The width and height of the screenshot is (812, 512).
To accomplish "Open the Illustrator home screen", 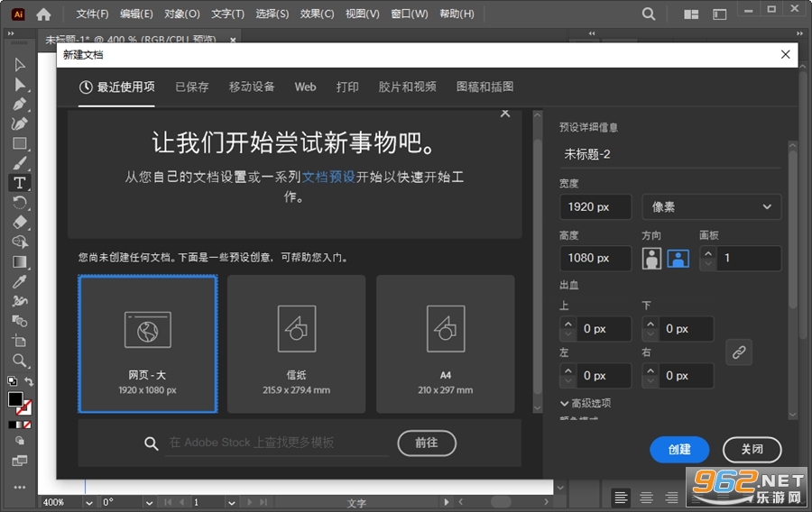I will [x=43, y=14].
